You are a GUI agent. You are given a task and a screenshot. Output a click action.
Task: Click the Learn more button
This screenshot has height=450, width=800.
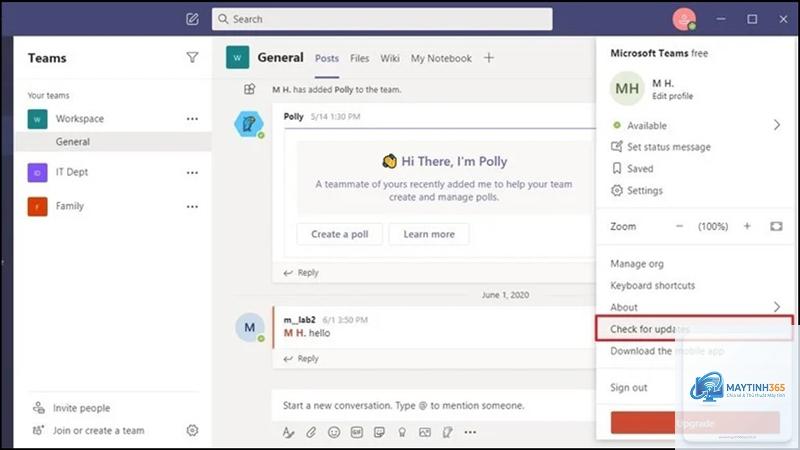429,234
